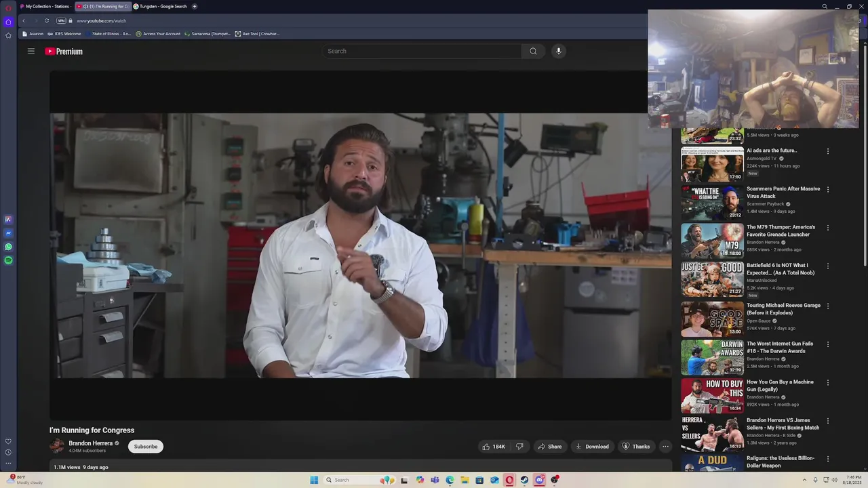Reload the page with refresh icon
This screenshot has height=488, width=868.
pos(47,20)
